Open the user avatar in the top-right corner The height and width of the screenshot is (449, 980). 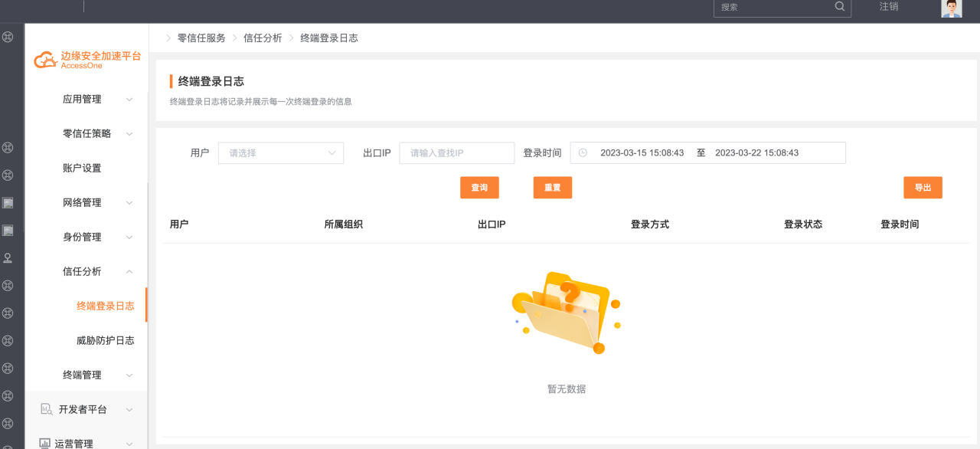pyautogui.click(x=952, y=8)
